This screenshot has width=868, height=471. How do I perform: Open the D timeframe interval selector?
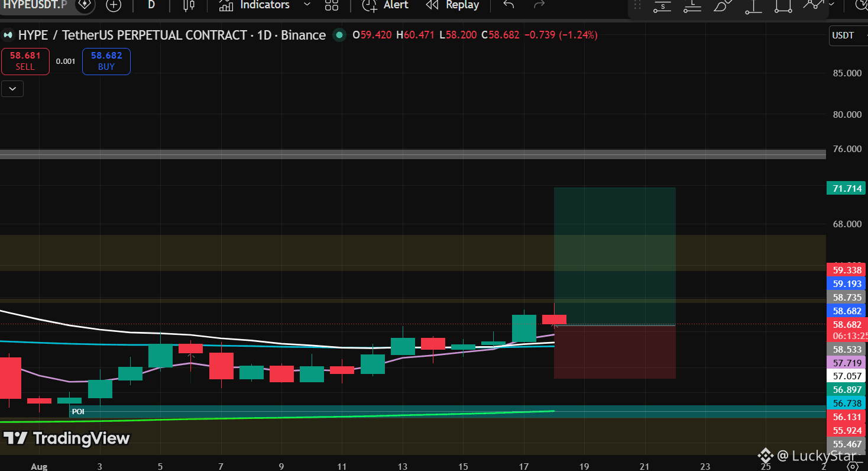point(151,5)
